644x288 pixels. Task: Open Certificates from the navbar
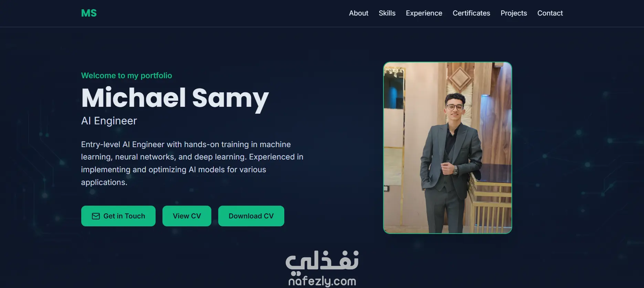[x=471, y=13]
